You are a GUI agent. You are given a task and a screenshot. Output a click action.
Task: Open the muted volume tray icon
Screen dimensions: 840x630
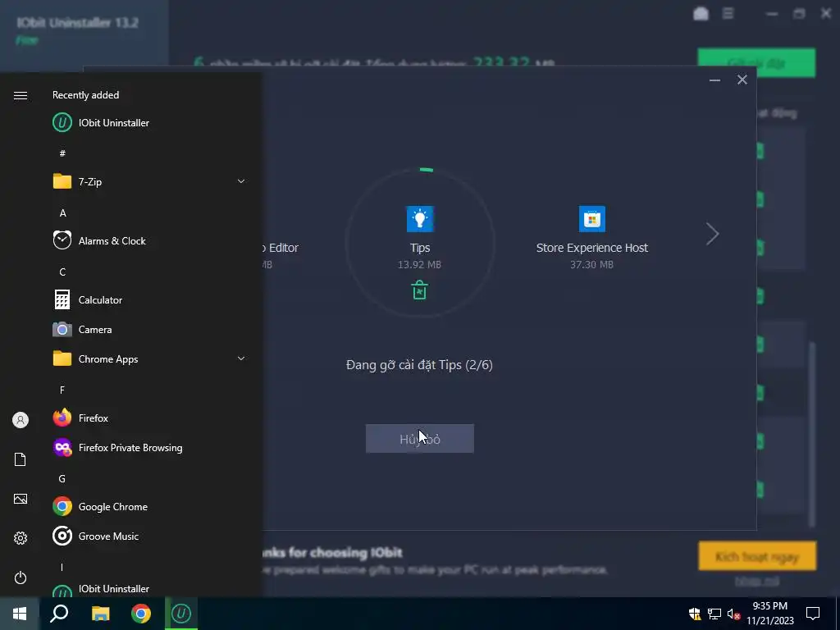(x=734, y=614)
